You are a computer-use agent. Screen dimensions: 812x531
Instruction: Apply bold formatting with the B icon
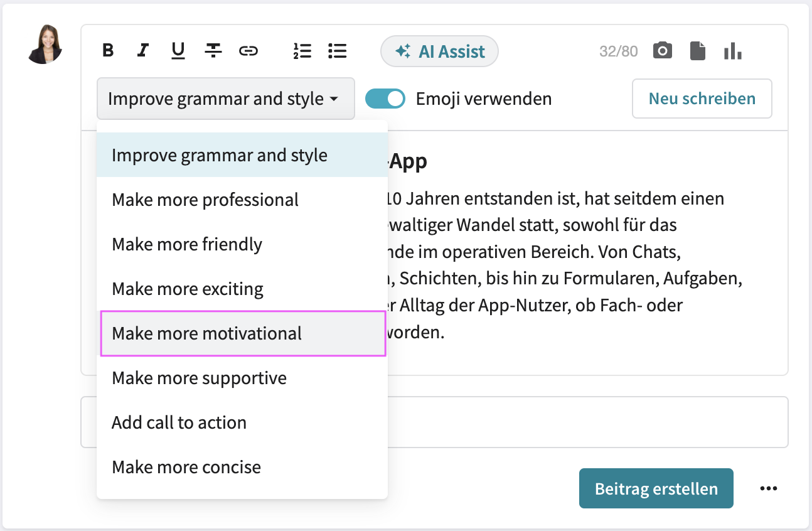(x=107, y=51)
